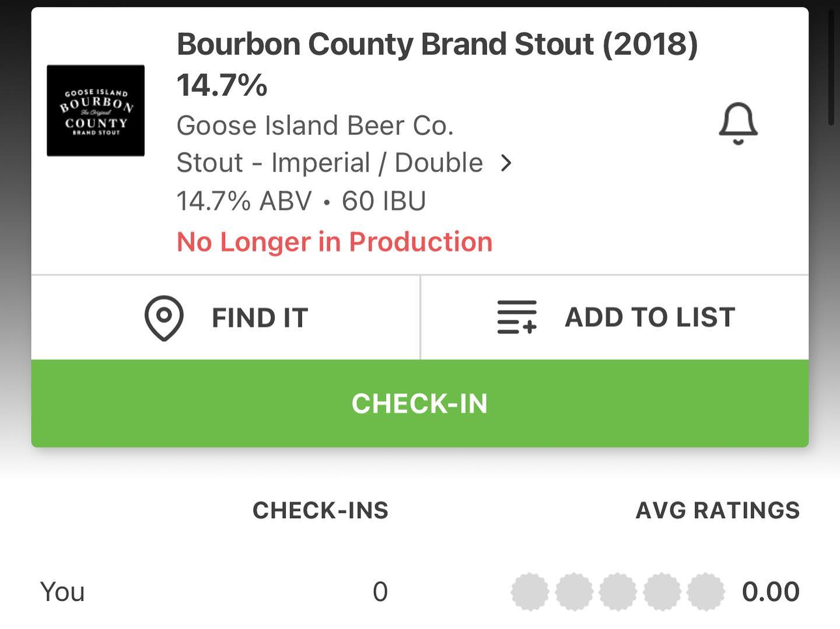Click the add-to-list lines icon
This screenshot has height=629, width=840.
[x=516, y=317]
